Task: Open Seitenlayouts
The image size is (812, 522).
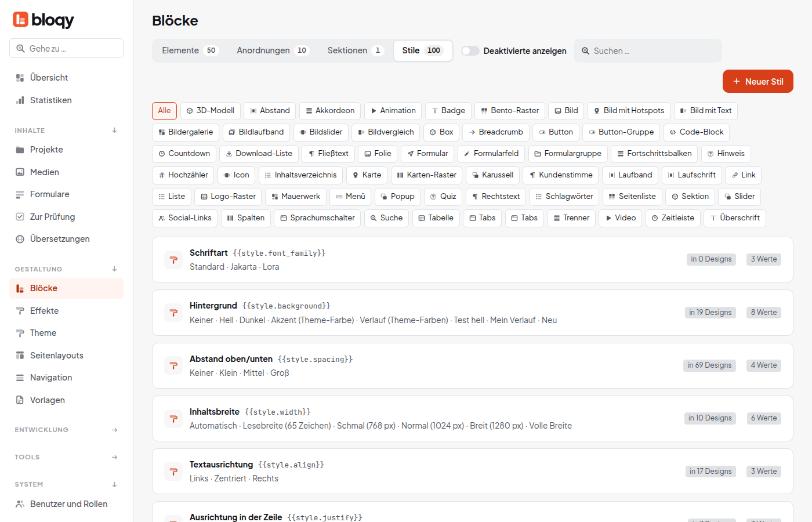Action: click(66, 356)
